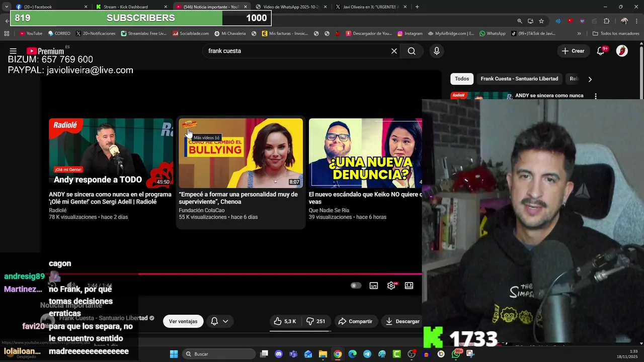Go to YouTube Premium home logo
Screen dimensions: 644x362
45,51
